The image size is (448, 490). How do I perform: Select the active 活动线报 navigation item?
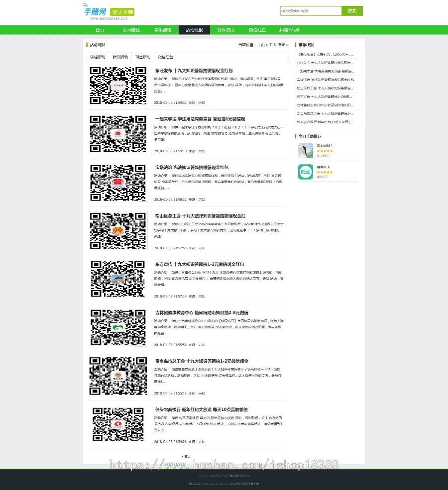click(194, 30)
